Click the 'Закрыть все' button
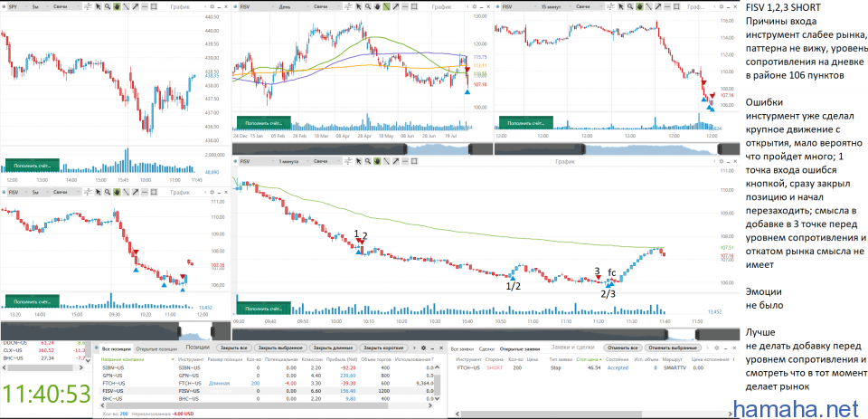The width and height of the screenshot is (868, 419). (232, 348)
